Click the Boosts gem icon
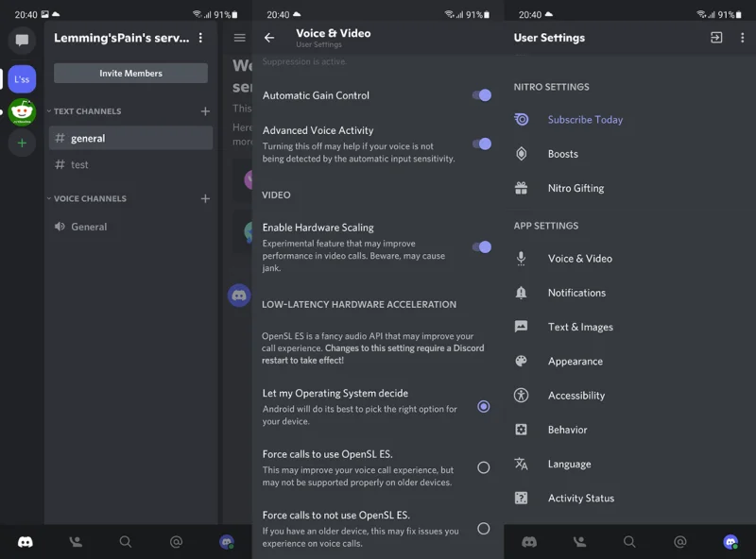This screenshot has width=756, height=559. pos(522,154)
